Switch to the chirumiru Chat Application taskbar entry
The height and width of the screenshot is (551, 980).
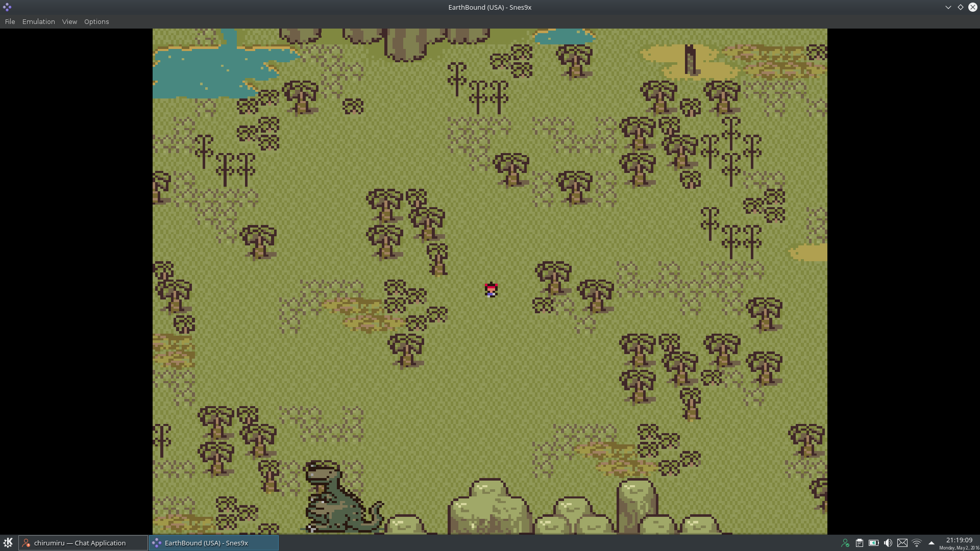[x=83, y=543]
